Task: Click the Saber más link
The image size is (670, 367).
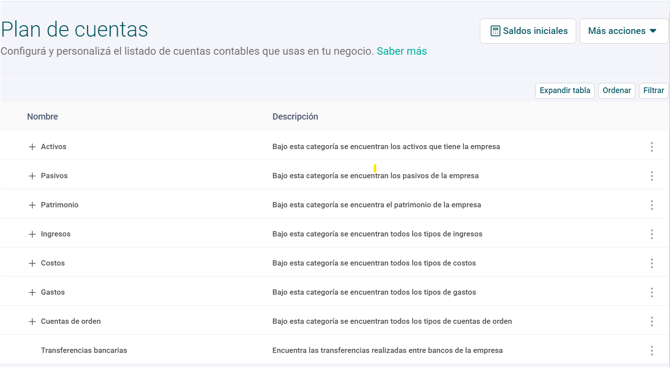Action: pyautogui.click(x=402, y=51)
